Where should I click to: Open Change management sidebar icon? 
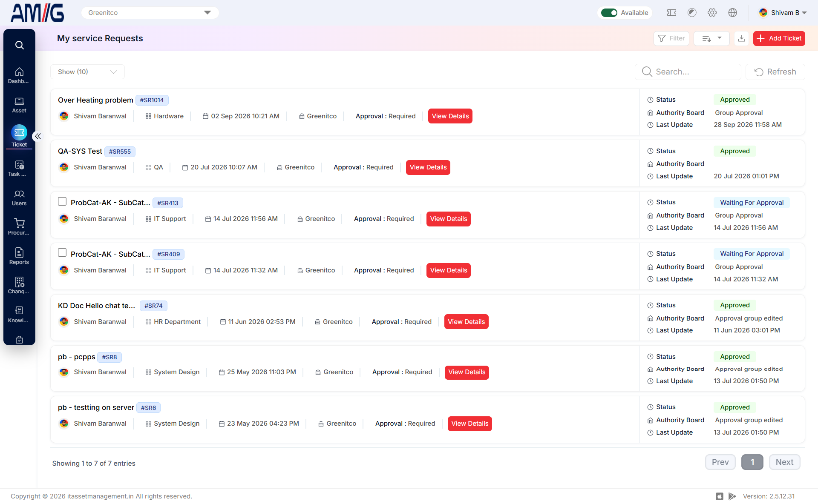(19, 286)
